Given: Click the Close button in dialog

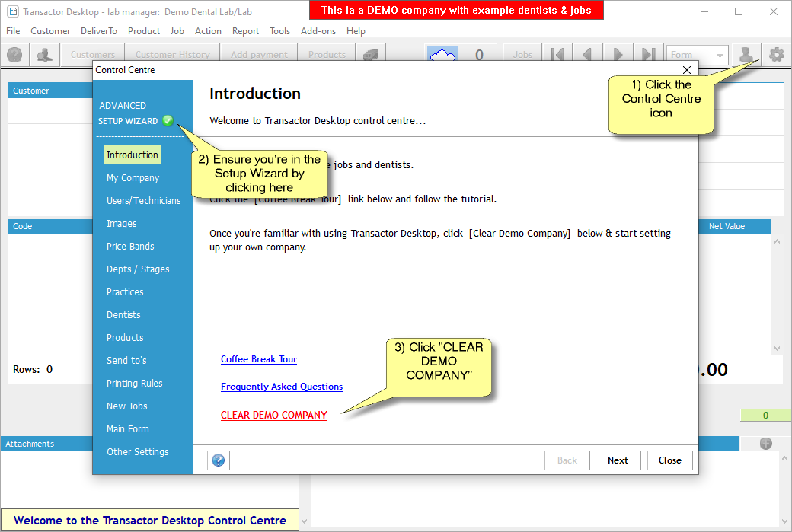Looking at the screenshot, I should 669,460.
